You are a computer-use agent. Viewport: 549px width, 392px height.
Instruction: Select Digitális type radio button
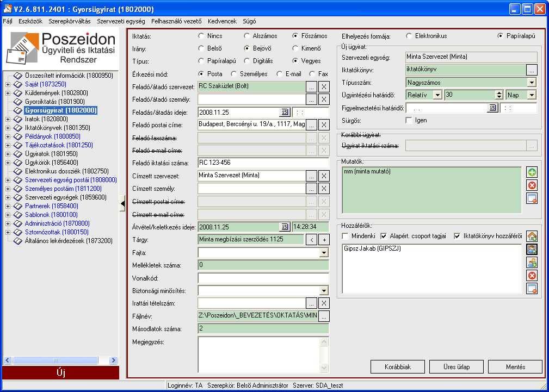point(247,61)
